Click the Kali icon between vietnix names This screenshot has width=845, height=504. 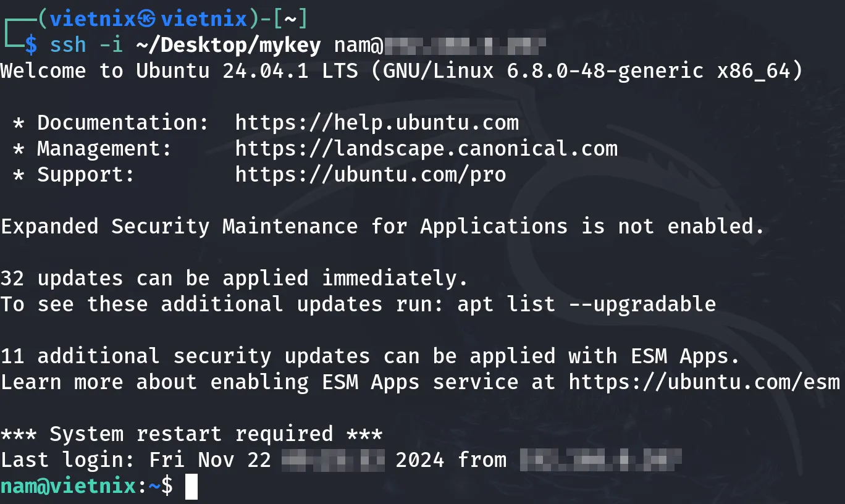point(147,19)
